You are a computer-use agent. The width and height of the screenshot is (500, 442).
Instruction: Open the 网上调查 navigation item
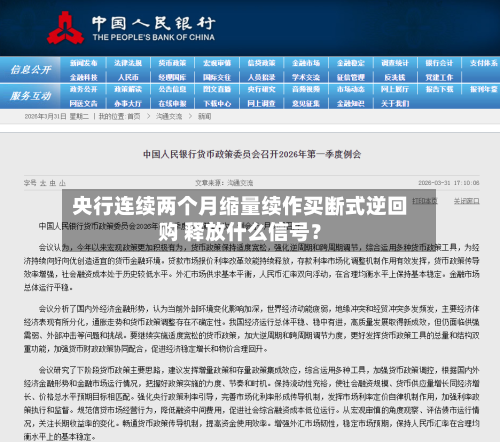coord(261,103)
